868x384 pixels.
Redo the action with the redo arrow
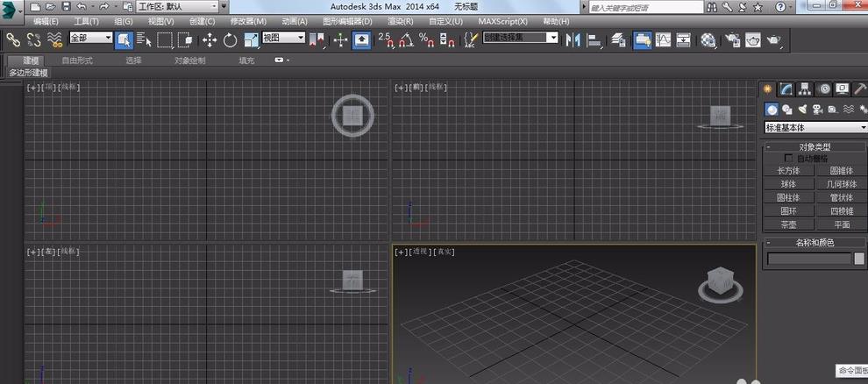coord(103,7)
